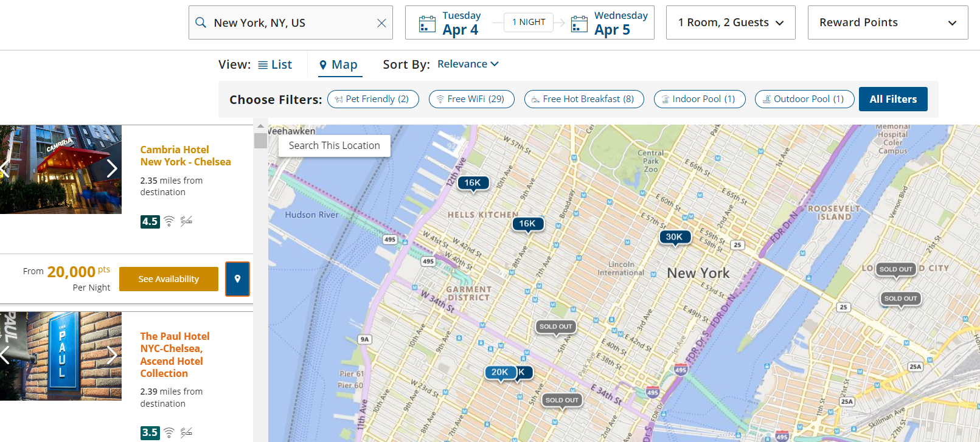Show next photo of Cambria Hotel
This screenshot has width=980, height=442.
[x=112, y=168]
